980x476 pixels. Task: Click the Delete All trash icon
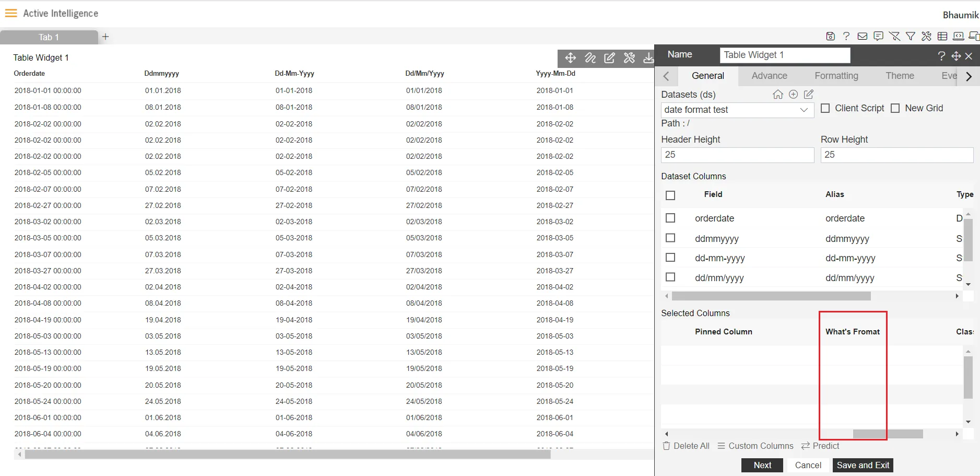[666, 446]
